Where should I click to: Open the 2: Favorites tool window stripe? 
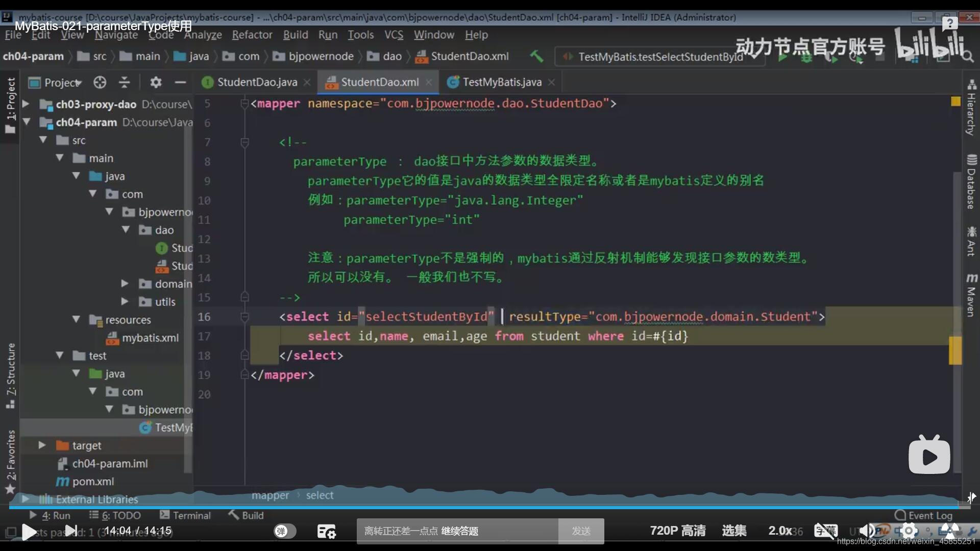coord(10,462)
